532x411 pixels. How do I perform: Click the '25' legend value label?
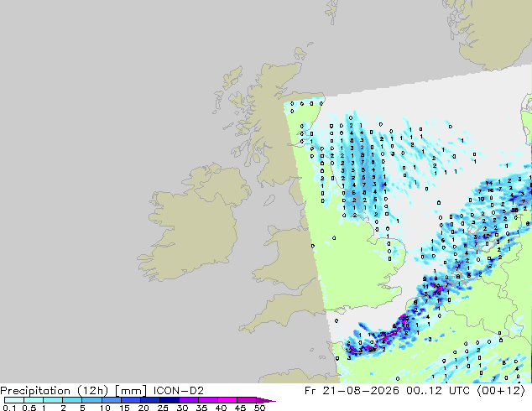[x=163, y=408]
